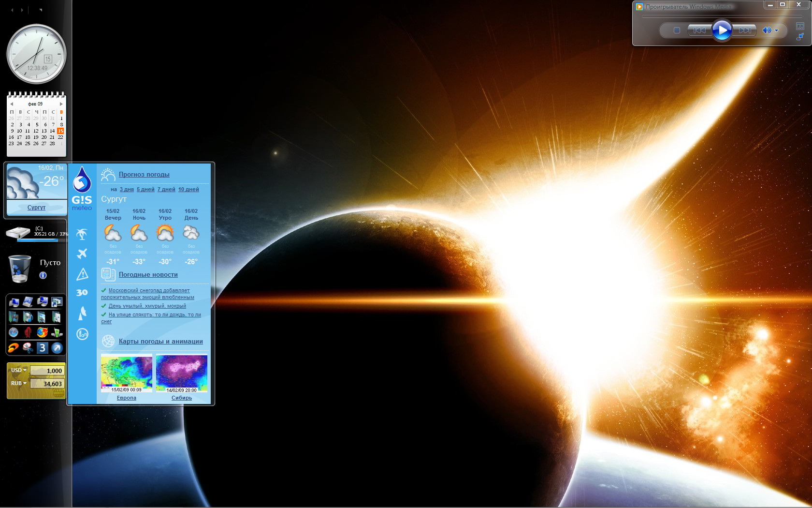Open the palm tree resort weather icon in Gismeteo
812x508 pixels.
82,234
